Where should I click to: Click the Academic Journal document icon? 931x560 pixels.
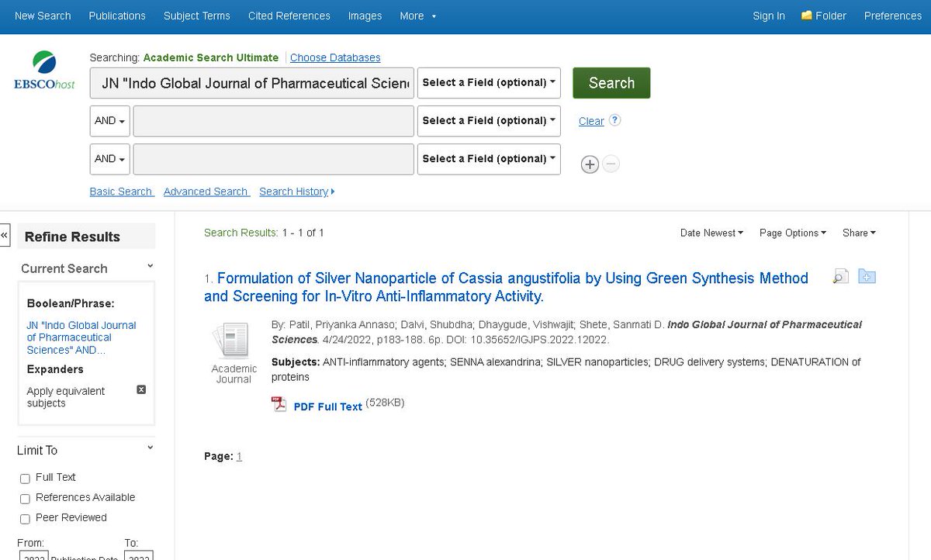[x=231, y=340]
